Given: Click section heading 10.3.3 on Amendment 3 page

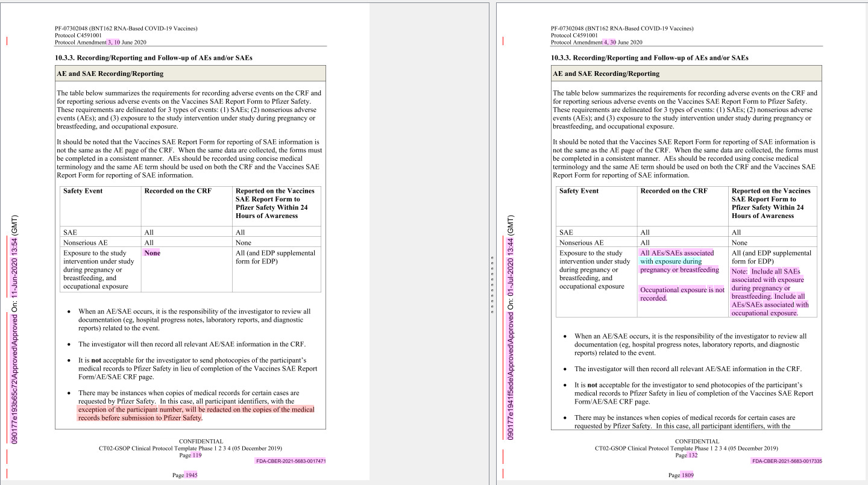Looking at the screenshot, I should tap(154, 58).
